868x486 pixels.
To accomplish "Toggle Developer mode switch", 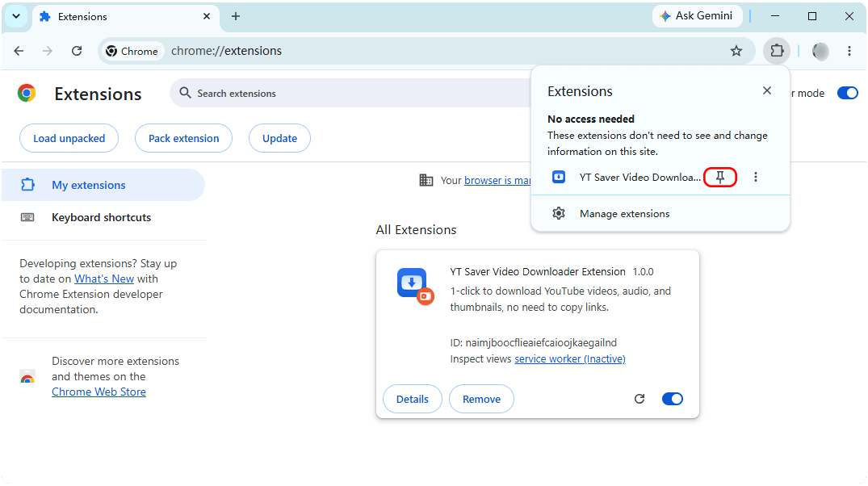I will (x=847, y=93).
